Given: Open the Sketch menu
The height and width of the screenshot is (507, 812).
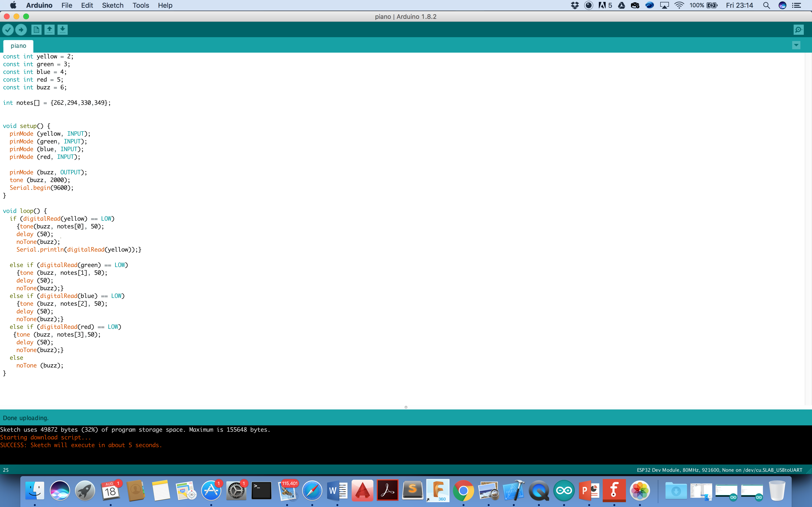Looking at the screenshot, I should pos(113,5).
